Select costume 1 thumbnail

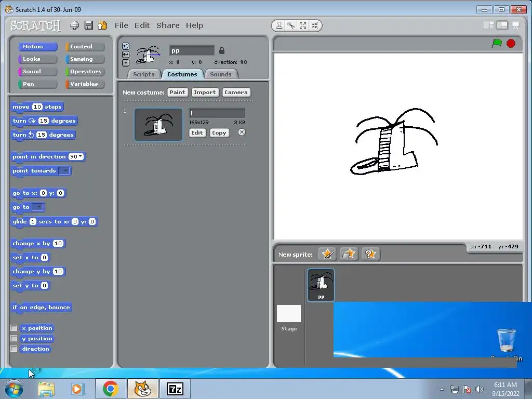pyautogui.click(x=158, y=125)
